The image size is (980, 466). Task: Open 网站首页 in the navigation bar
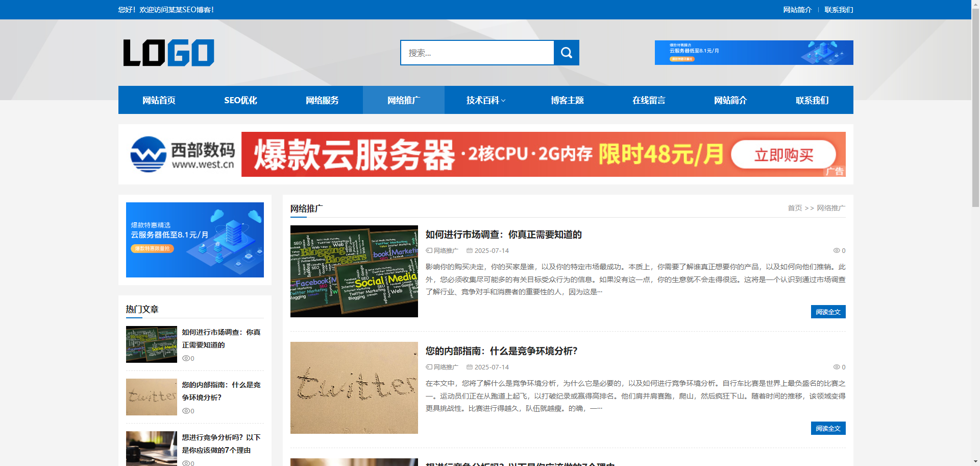(159, 100)
